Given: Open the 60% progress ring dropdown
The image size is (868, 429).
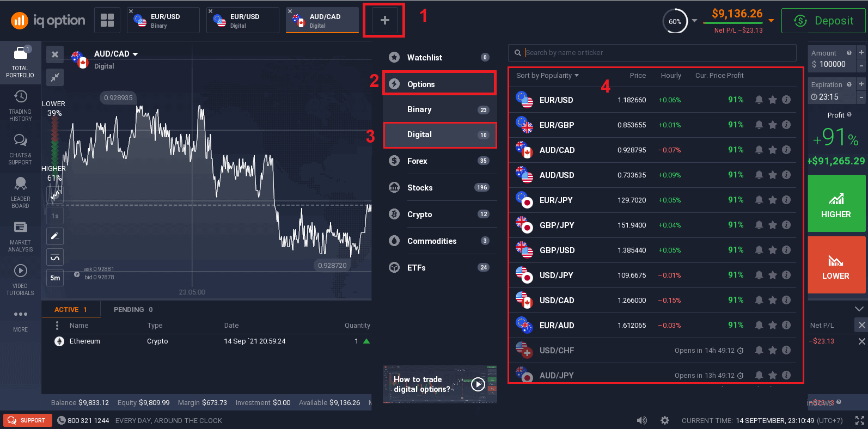Looking at the screenshot, I should [x=694, y=21].
